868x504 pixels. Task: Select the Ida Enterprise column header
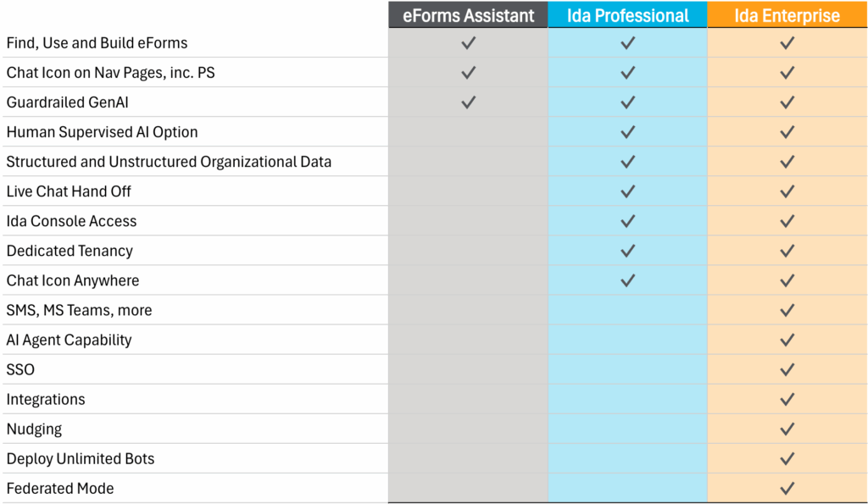[x=787, y=15]
